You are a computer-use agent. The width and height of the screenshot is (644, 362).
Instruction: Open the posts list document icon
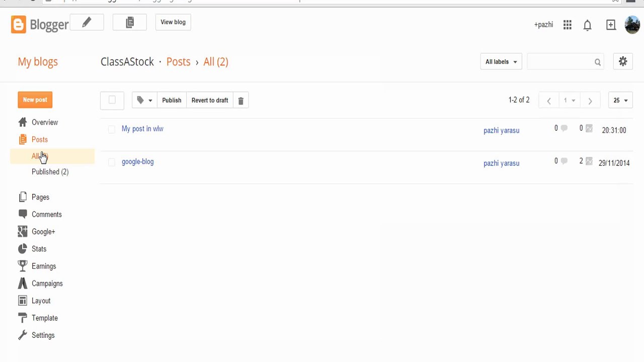pyautogui.click(x=130, y=23)
